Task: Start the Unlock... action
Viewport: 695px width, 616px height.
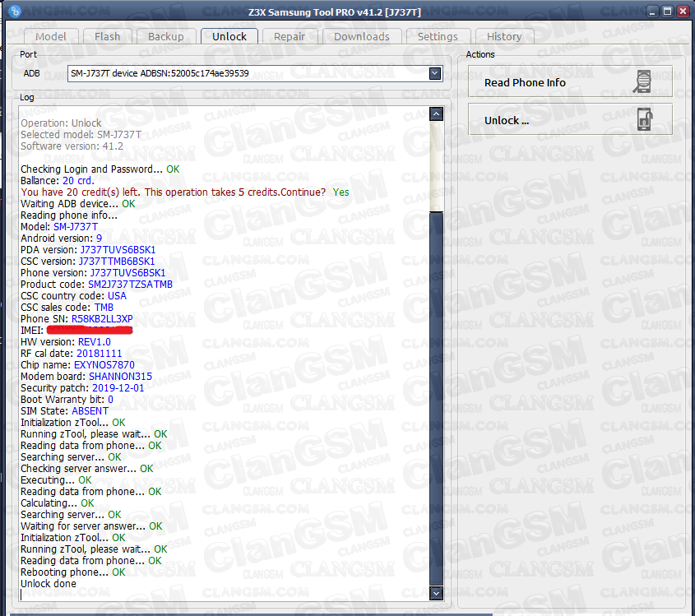Action: (570, 119)
